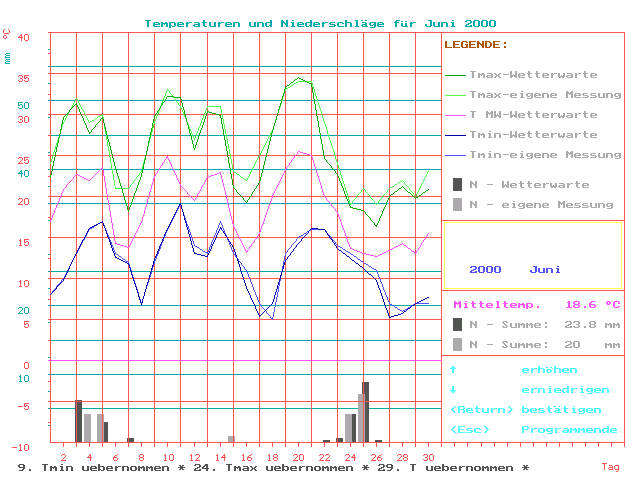Click the up arrow beside erhöhen

(x=454, y=370)
